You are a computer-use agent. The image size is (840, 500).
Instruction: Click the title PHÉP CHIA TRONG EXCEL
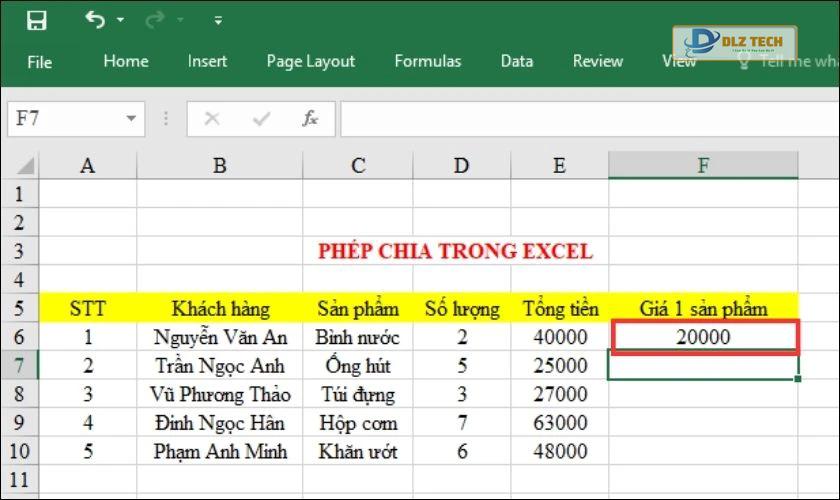pos(455,251)
